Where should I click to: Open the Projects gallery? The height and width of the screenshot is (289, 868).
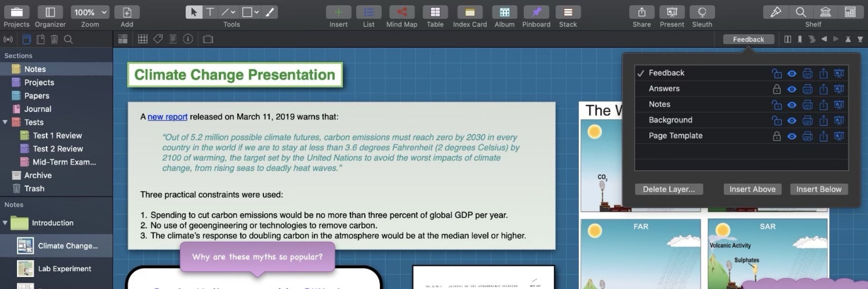pos(16,12)
